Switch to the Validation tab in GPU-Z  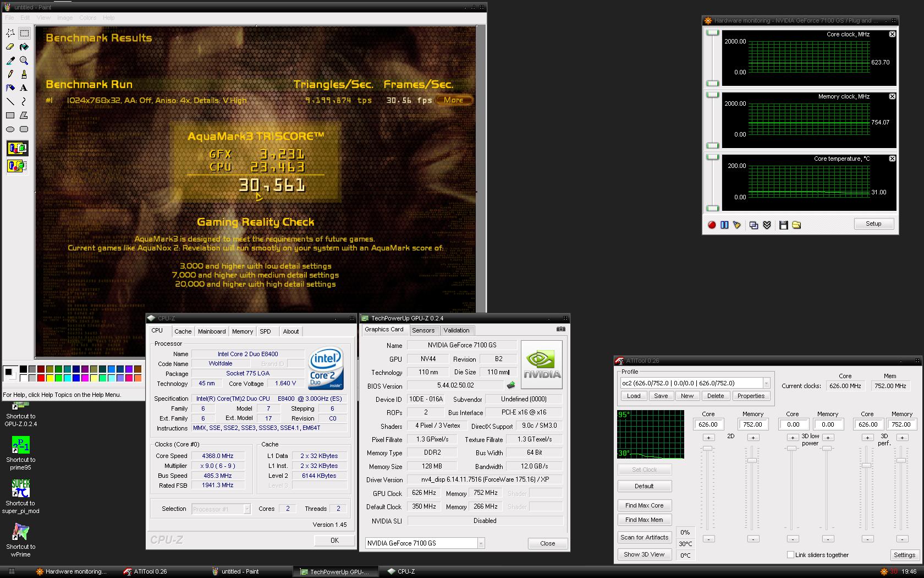(457, 330)
